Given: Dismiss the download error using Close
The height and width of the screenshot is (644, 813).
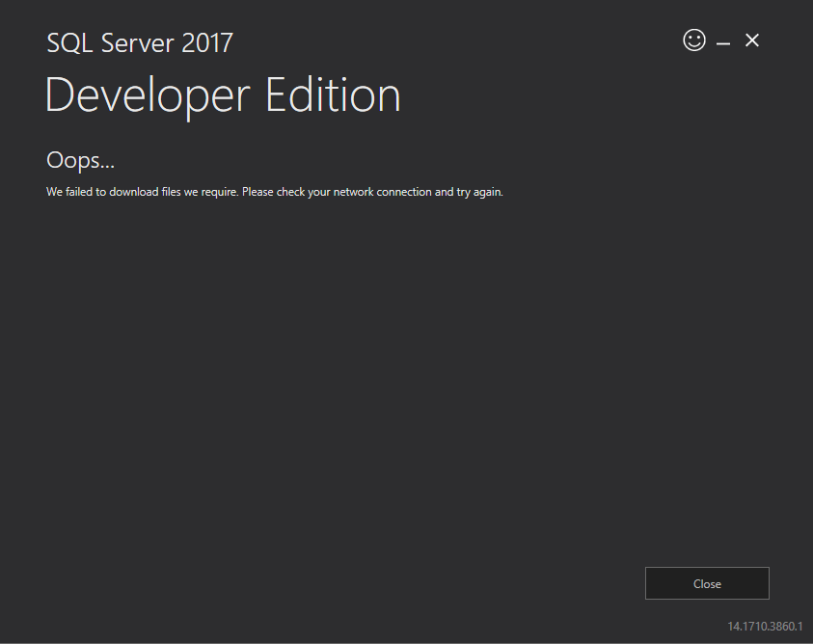Looking at the screenshot, I should pos(707,583).
